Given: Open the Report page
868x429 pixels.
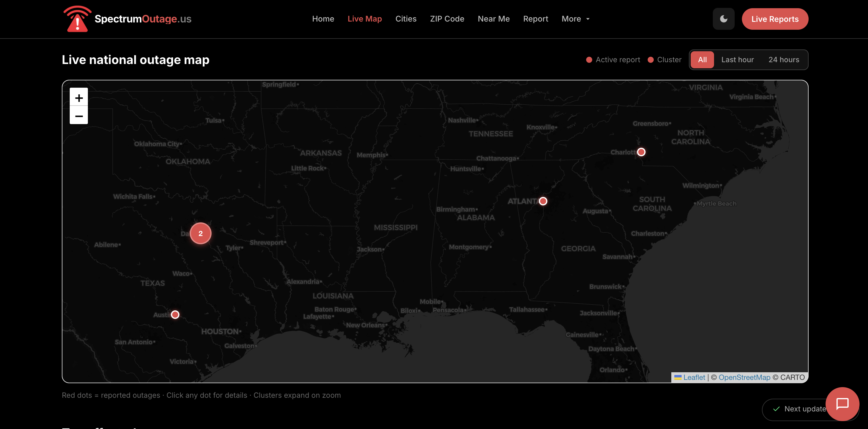Looking at the screenshot, I should coord(536,19).
